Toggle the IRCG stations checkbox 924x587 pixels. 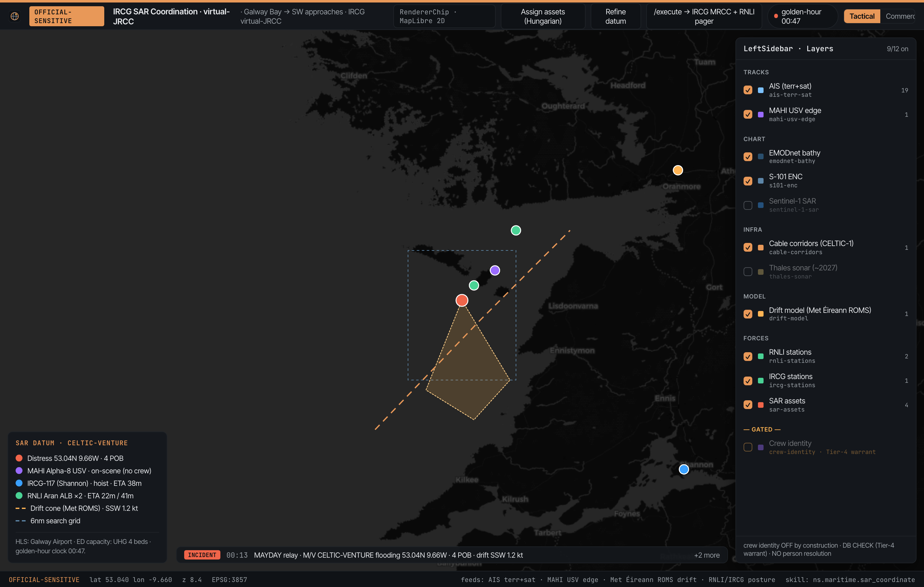coord(748,381)
